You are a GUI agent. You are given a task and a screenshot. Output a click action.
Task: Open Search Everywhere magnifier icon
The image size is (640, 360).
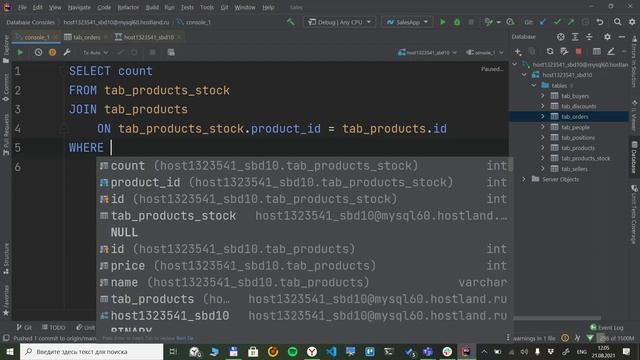[x=618, y=22]
